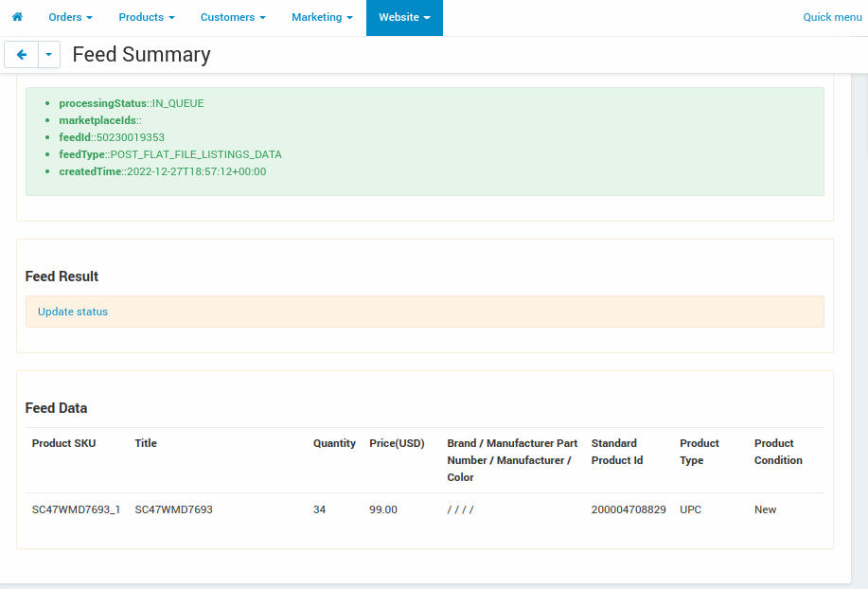Click the Quantity column header

pyautogui.click(x=334, y=443)
